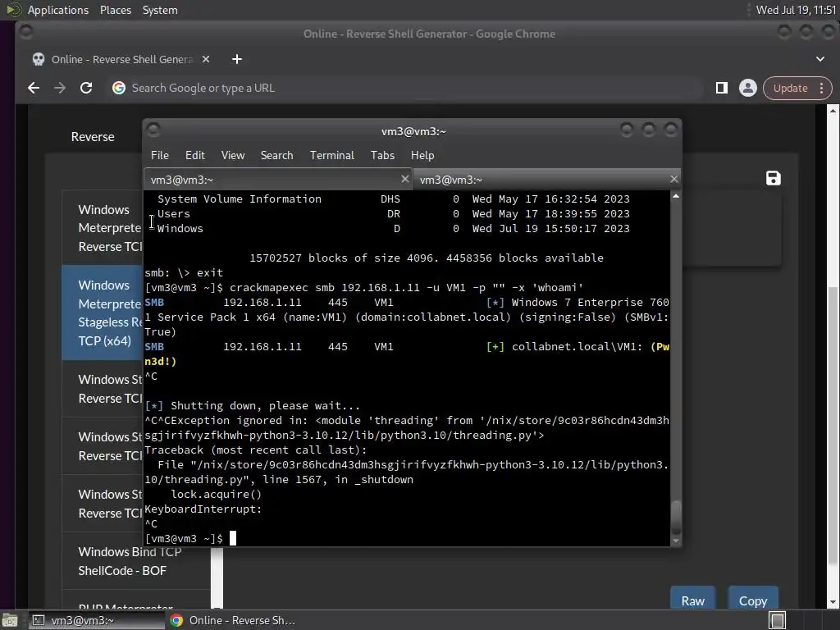The height and width of the screenshot is (630, 840).
Task: Click the terminal scrollbar thumb
Action: [x=676, y=517]
